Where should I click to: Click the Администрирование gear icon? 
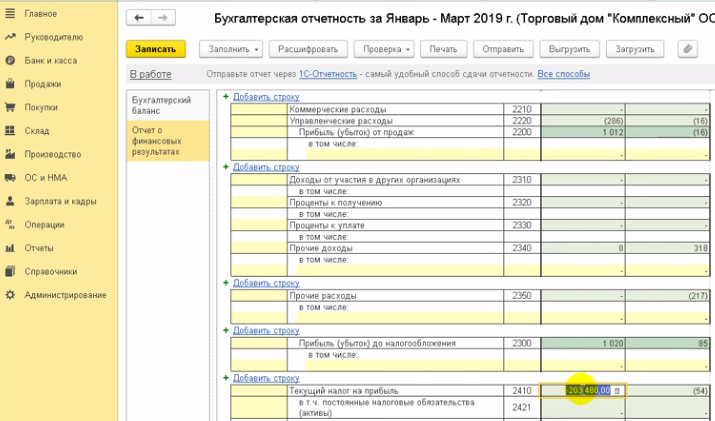coord(9,295)
